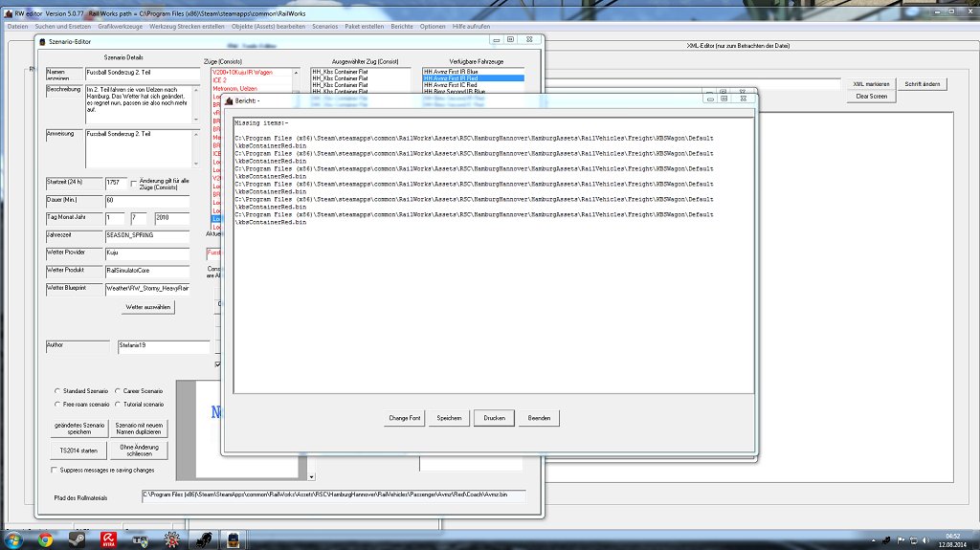Click the Wetter auswählen button
The image size is (980, 550).
click(x=147, y=307)
